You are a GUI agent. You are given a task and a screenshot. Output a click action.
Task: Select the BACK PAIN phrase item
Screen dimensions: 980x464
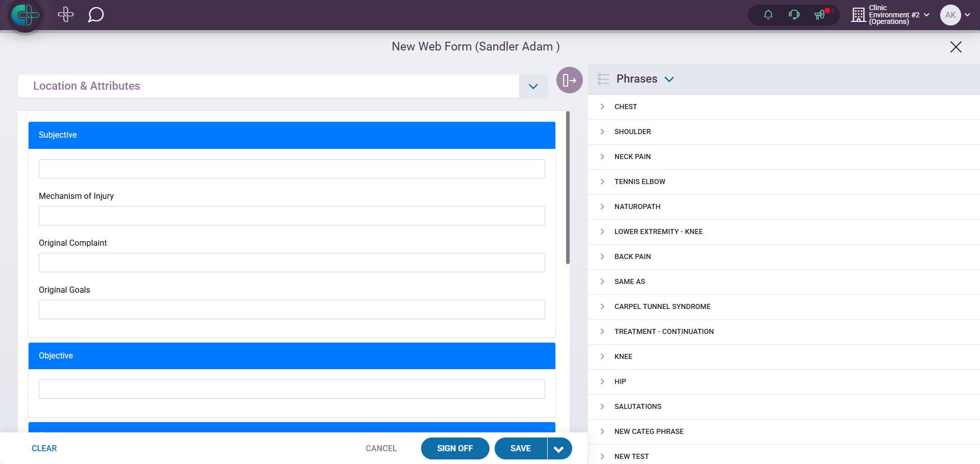[x=632, y=256]
